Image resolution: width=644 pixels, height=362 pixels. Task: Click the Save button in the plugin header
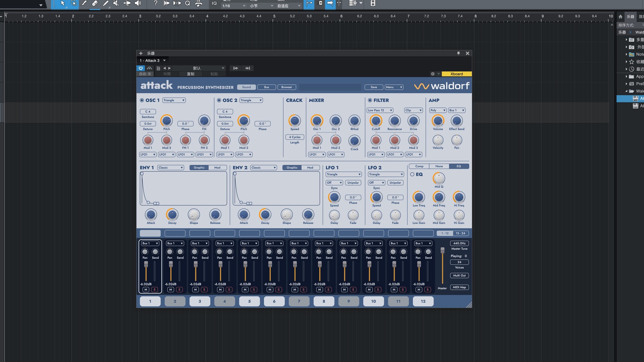(373, 87)
